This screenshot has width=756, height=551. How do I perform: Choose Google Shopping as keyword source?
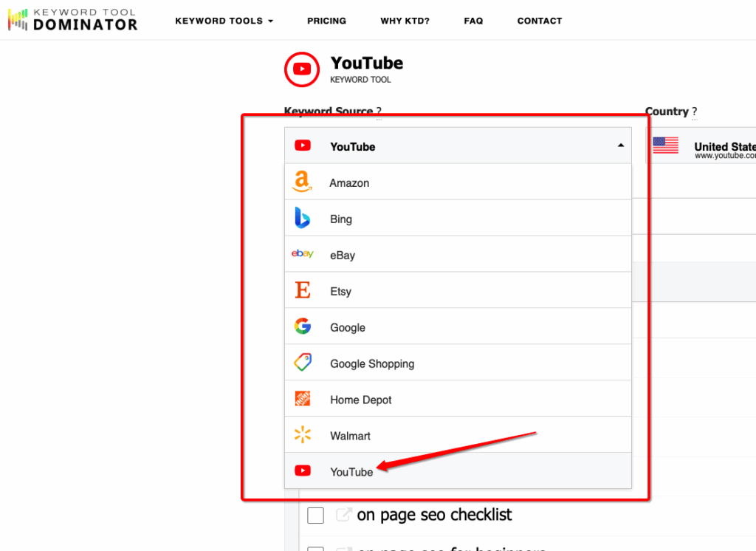458,363
